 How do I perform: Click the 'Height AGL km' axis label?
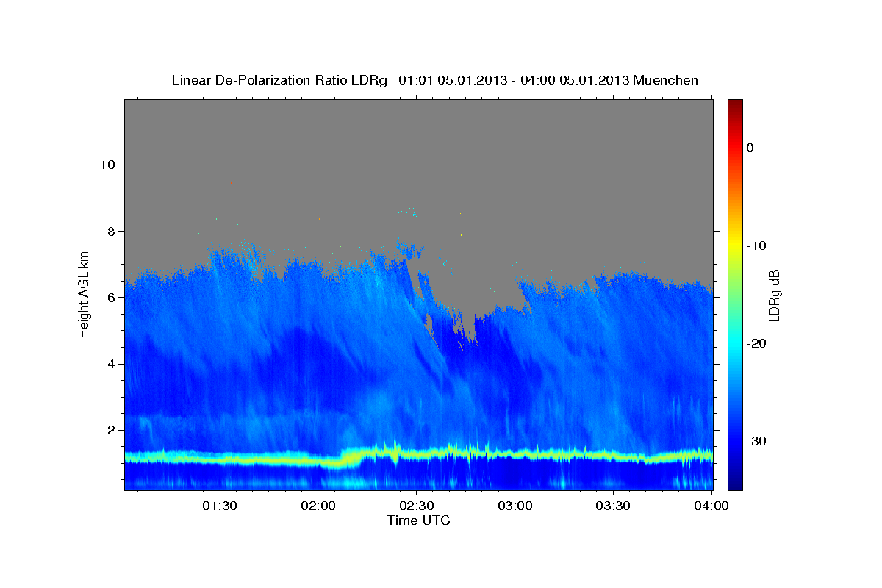tap(84, 293)
